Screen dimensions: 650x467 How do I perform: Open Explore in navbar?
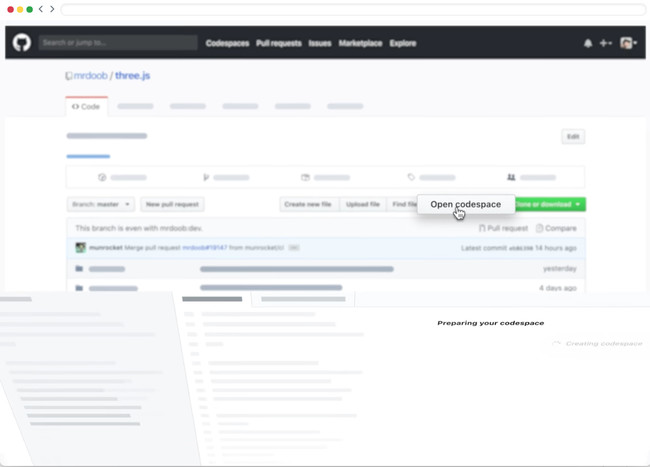(x=403, y=43)
